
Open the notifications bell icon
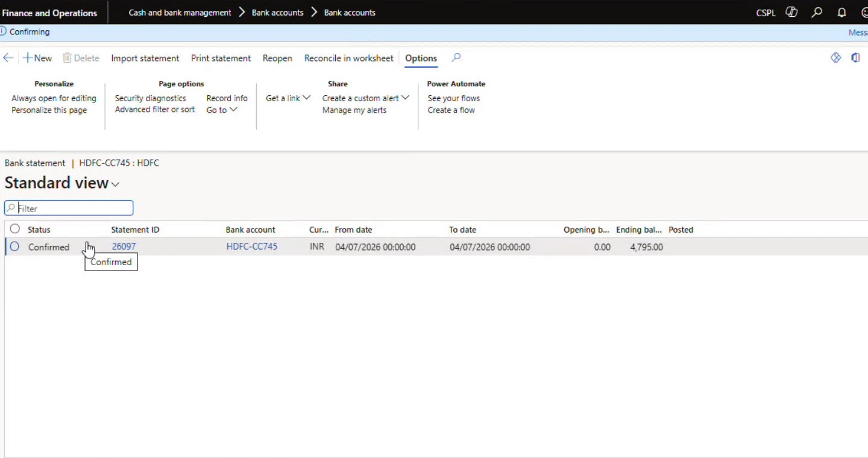842,12
